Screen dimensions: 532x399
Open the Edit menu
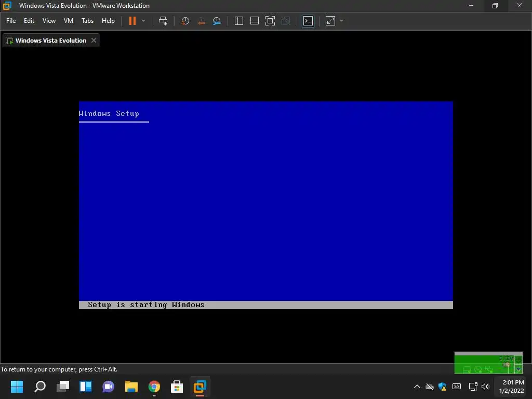click(x=29, y=21)
